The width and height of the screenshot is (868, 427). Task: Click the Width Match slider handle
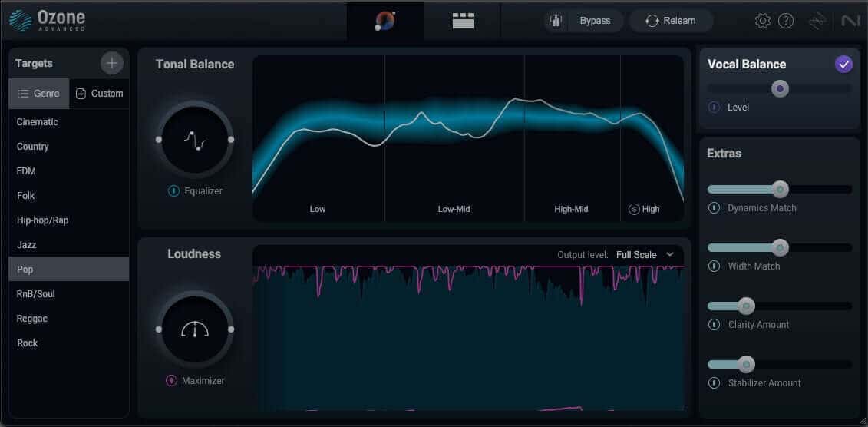(x=780, y=247)
